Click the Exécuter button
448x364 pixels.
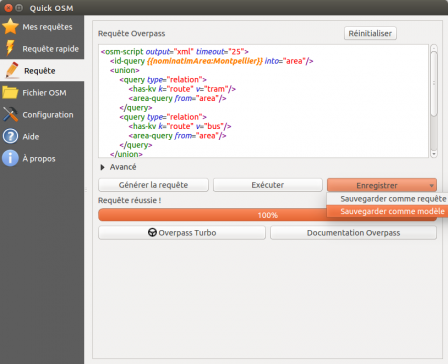[x=268, y=185]
